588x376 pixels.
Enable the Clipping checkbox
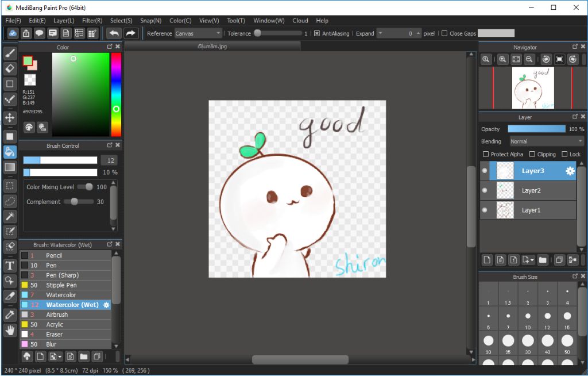coord(532,155)
